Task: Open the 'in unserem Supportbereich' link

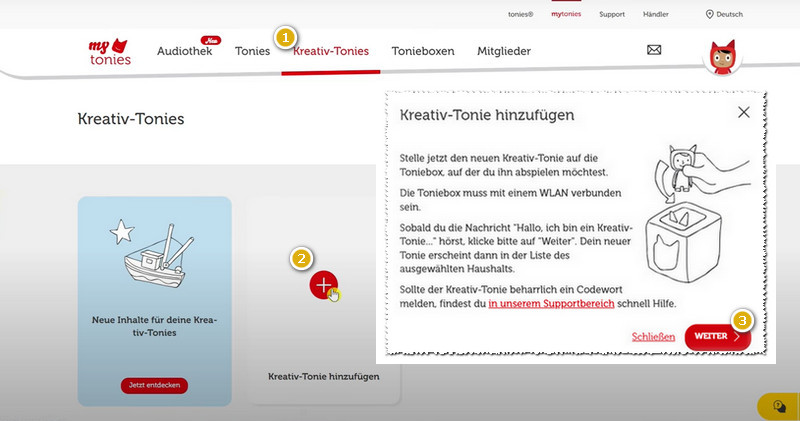Action: 551,303
